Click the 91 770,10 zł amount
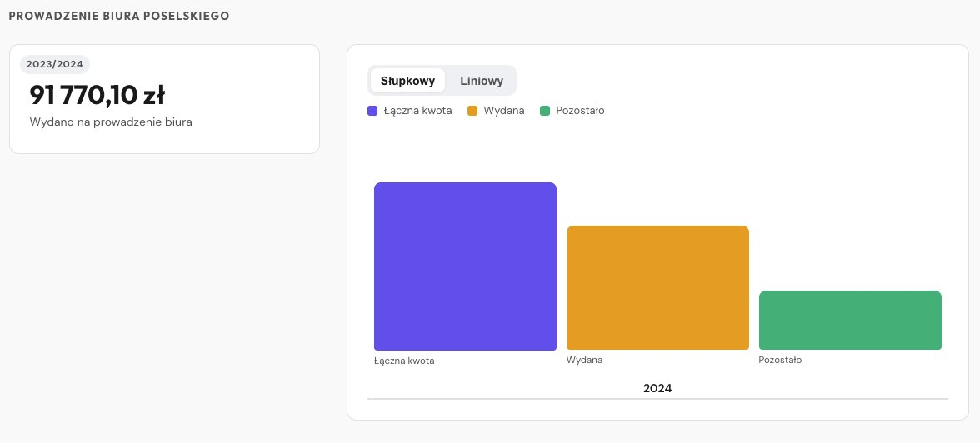 pos(97,96)
